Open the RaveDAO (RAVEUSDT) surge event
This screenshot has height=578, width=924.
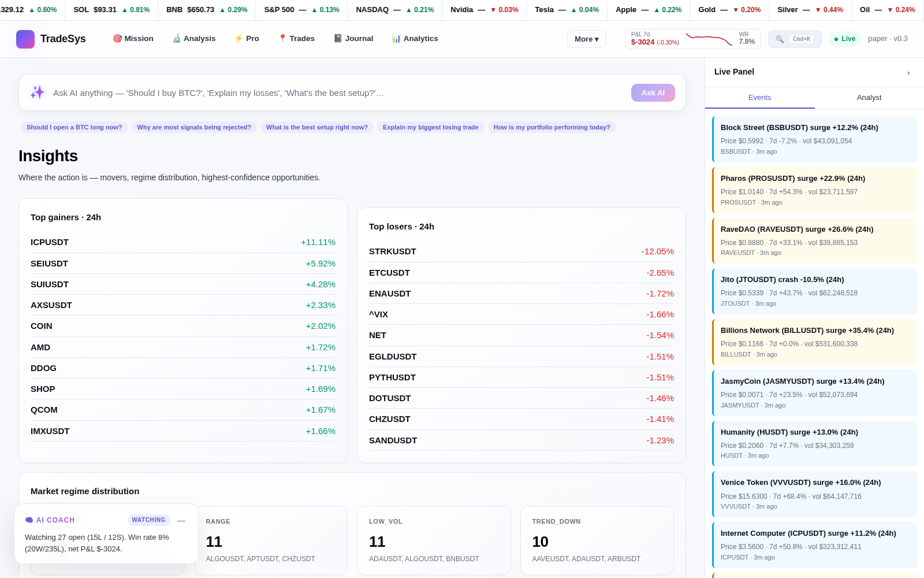[814, 241]
